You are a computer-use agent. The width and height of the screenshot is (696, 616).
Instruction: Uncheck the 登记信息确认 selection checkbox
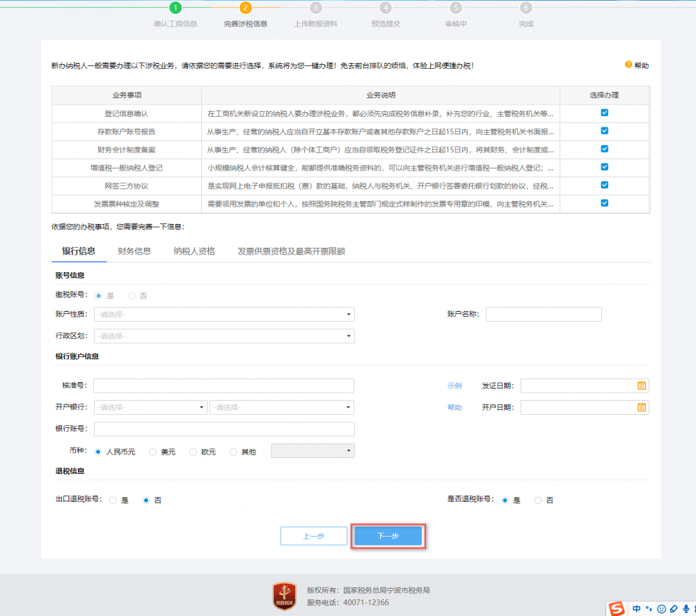click(x=604, y=113)
